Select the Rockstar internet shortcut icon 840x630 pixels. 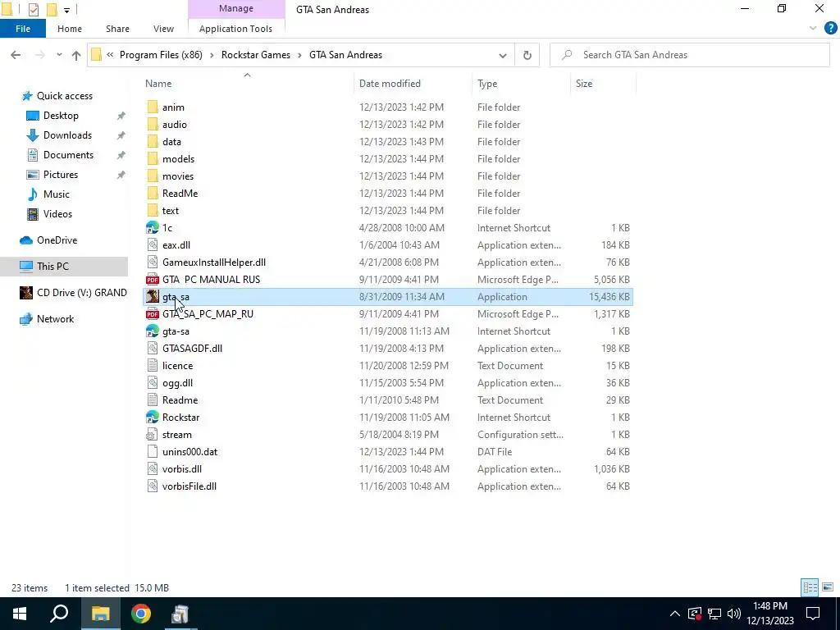click(153, 418)
